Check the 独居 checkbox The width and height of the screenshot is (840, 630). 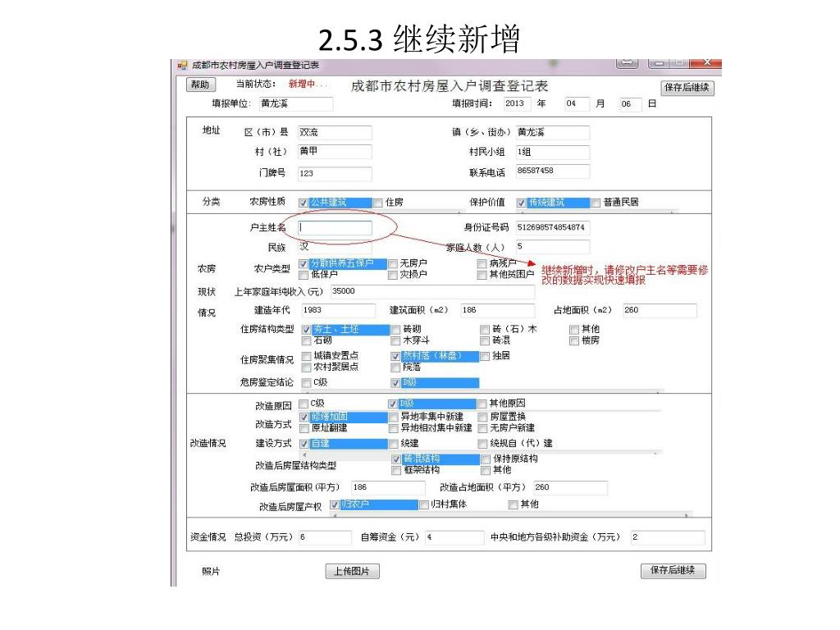tap(485, 356)
